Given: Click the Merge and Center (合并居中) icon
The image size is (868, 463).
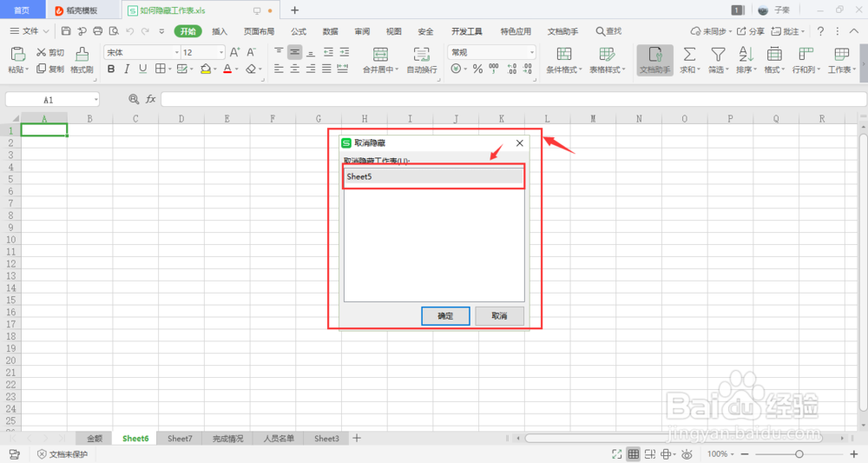Looking at the screenshot, I should pyautogui.click(x=380, y=54).
